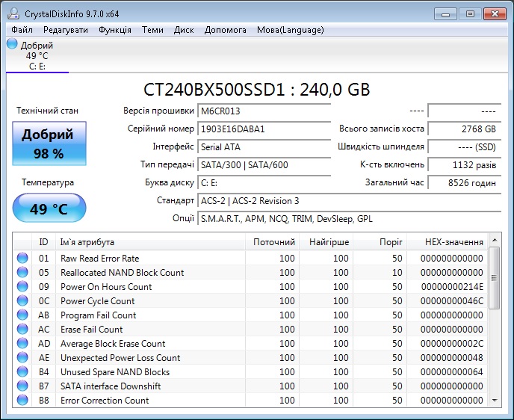Click the HEX value 00000000002C
The width and height of the screenshot is (514, 420).
(x=452, y=344)
